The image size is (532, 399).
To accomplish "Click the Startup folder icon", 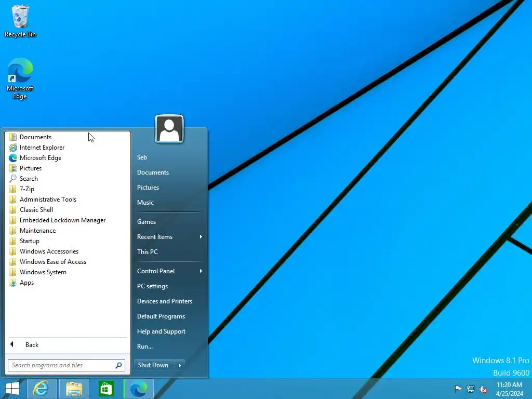I will tap(13, 241).
